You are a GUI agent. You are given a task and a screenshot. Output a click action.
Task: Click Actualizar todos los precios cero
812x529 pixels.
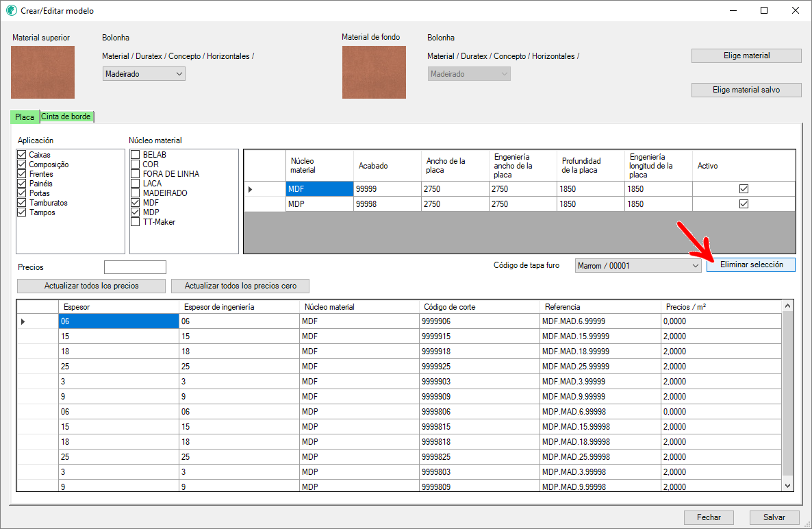240,286
